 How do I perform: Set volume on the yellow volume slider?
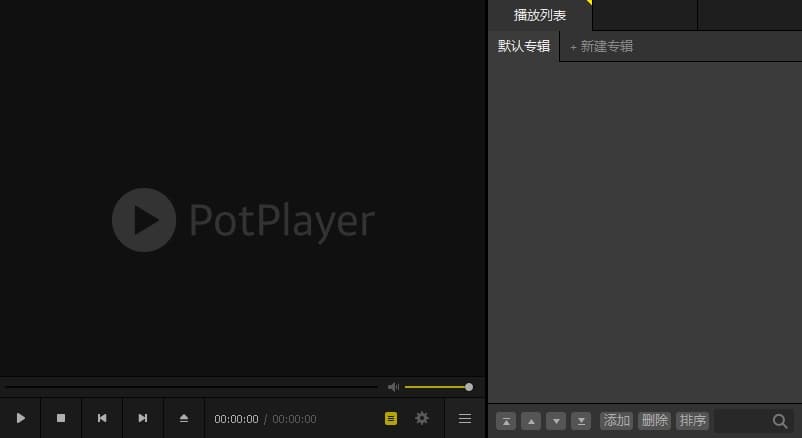pyautogui.click(x=437, y=387)
